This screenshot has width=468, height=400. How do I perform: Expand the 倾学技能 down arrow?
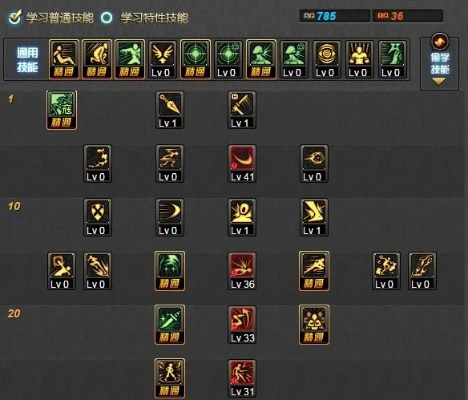439,81
